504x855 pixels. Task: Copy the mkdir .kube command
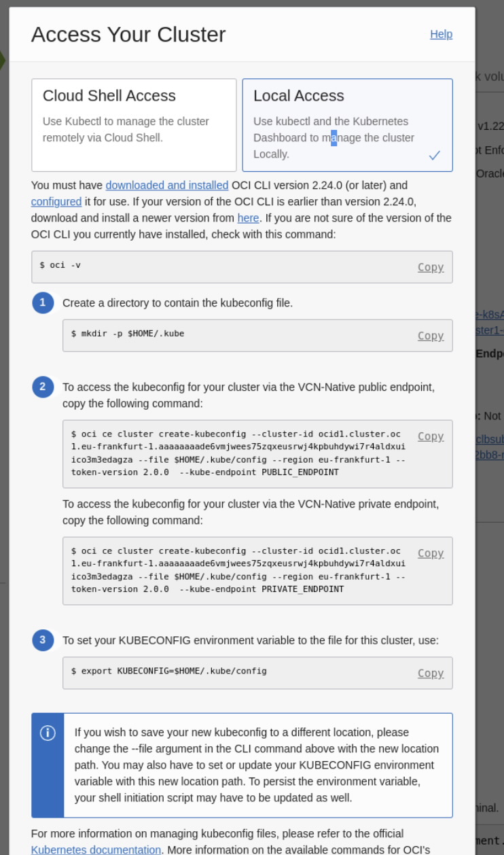coord(431,336)
